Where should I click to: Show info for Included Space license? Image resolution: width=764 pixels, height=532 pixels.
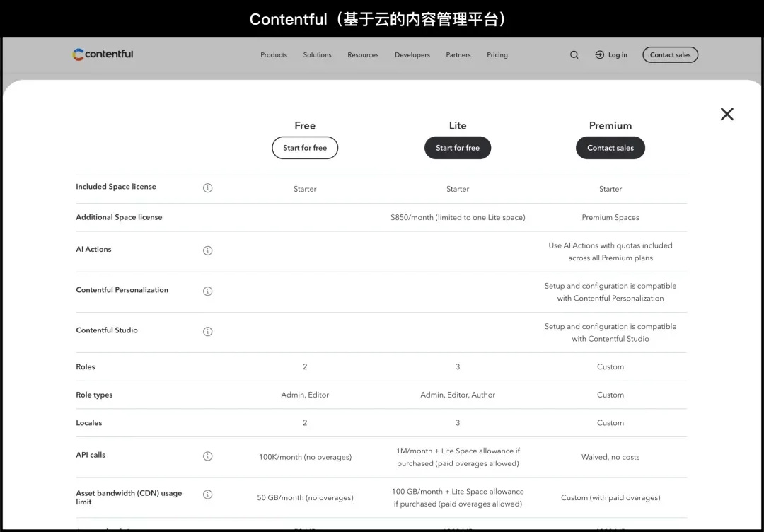click(207, 187)
